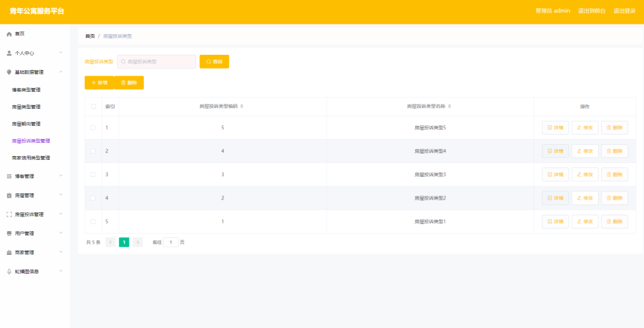The width and height of the screenshot is (644, 328).
Task: Click the 共 5 条 total count
Action: click(x=93, y=242)
